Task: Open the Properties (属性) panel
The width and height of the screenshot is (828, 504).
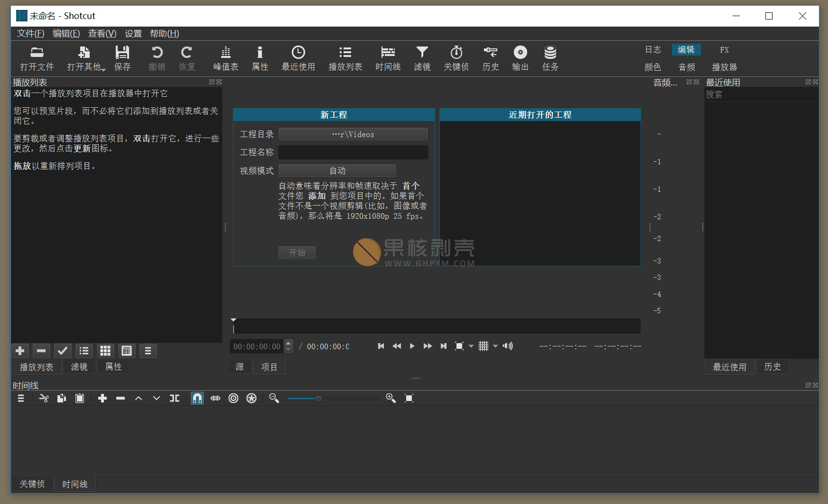Action: (x=260, y=58)
